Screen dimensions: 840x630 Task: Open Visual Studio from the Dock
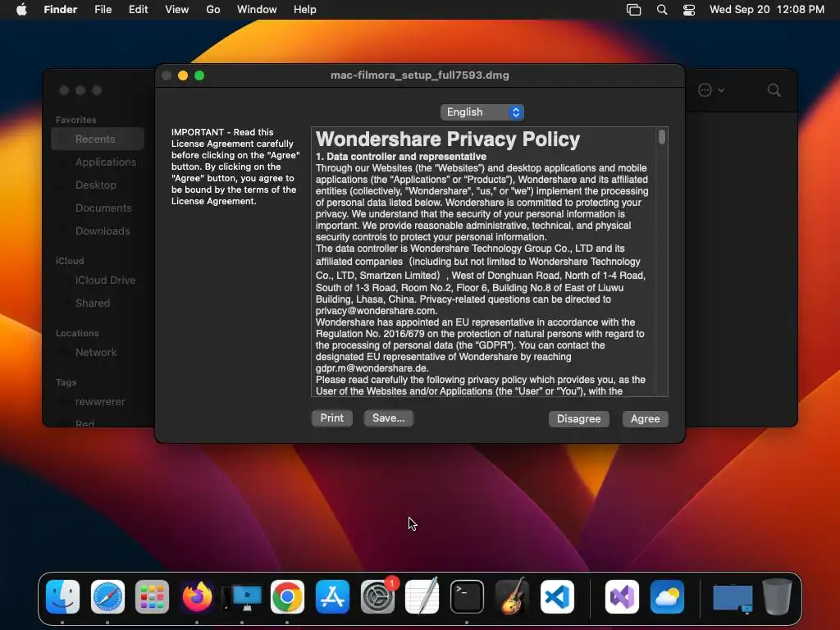coord(622,596)
